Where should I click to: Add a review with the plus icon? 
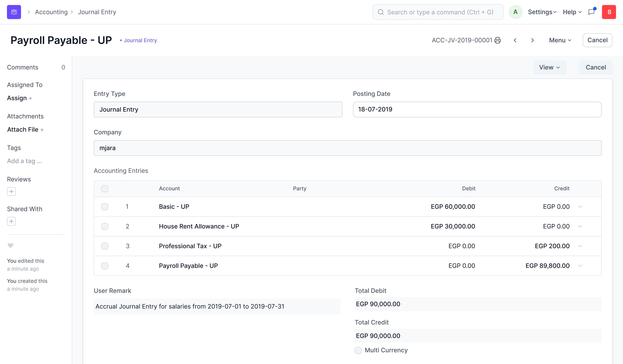[11, 191]
